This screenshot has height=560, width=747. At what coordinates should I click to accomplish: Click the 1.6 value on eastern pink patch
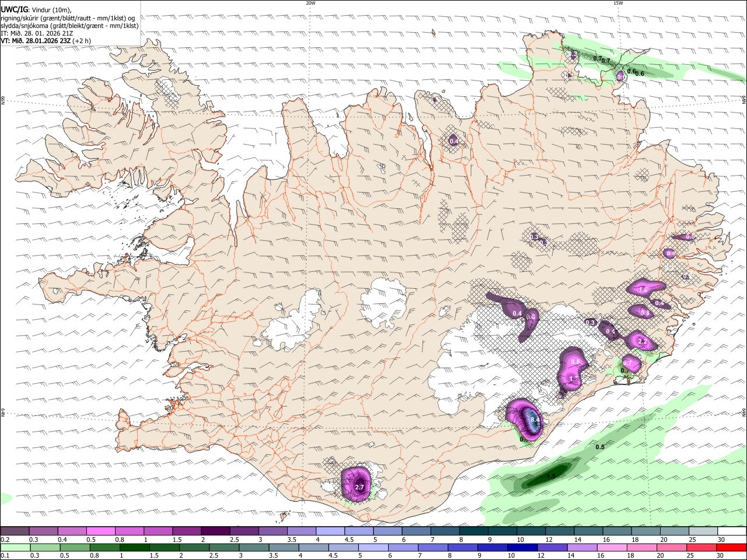[643, 289]
